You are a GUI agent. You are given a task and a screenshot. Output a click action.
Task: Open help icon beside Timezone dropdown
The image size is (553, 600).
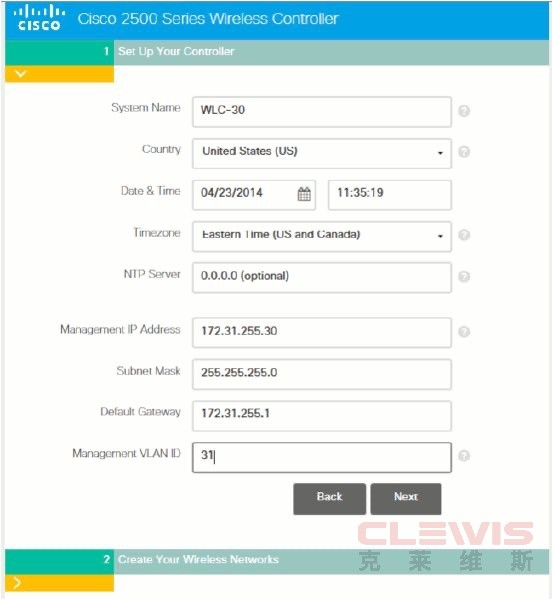coord(464,235)
